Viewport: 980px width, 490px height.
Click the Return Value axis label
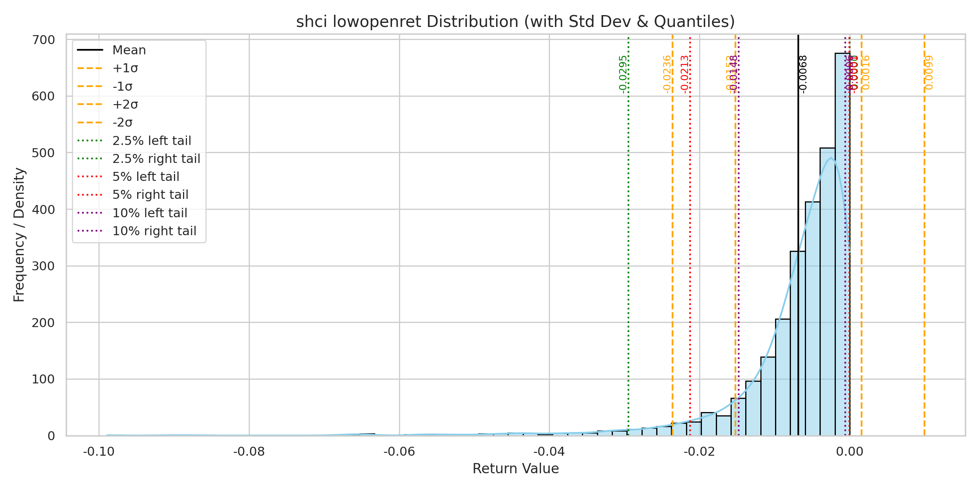click(x=515, y=468)
